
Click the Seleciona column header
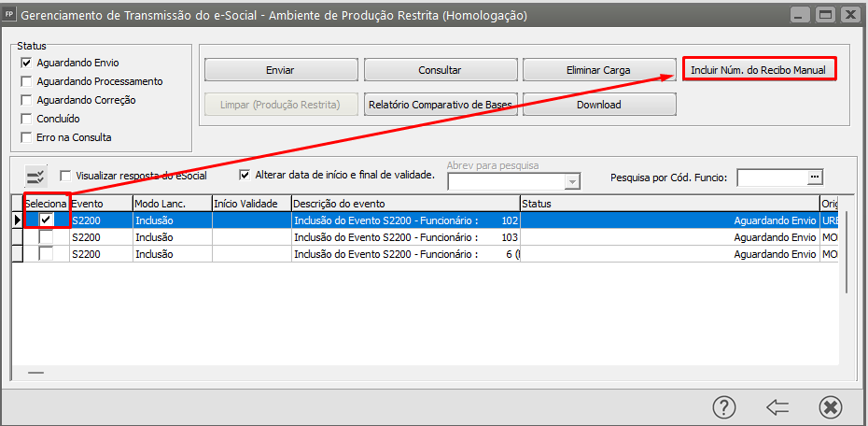[46, 204]
